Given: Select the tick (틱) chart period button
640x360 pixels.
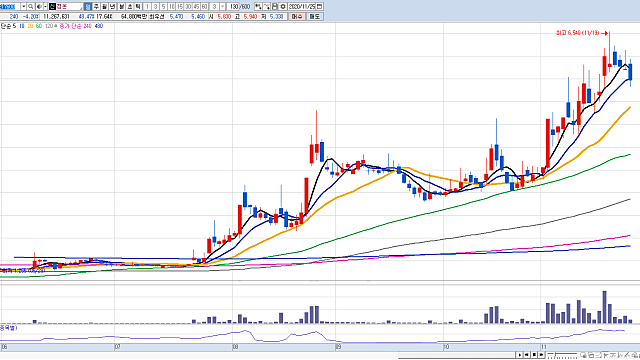Looking at the screenshot, I should coord(138,7).
